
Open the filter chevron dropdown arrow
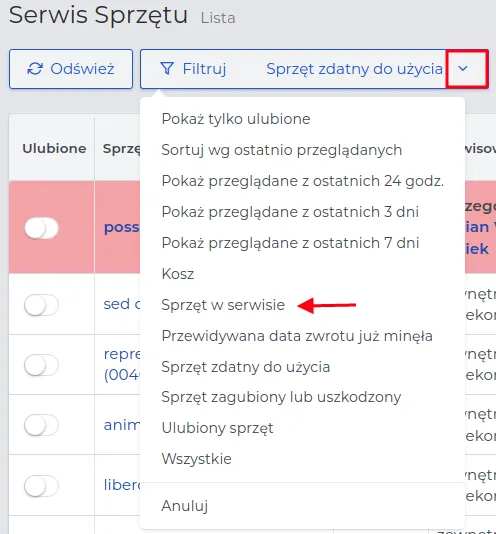(463, 68)
